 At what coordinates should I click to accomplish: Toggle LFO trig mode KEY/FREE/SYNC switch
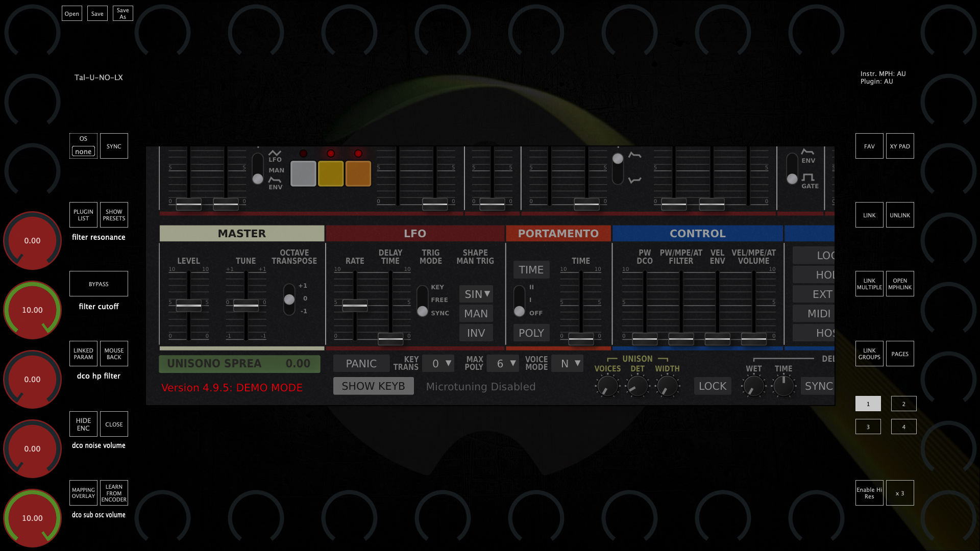(422, 301)
